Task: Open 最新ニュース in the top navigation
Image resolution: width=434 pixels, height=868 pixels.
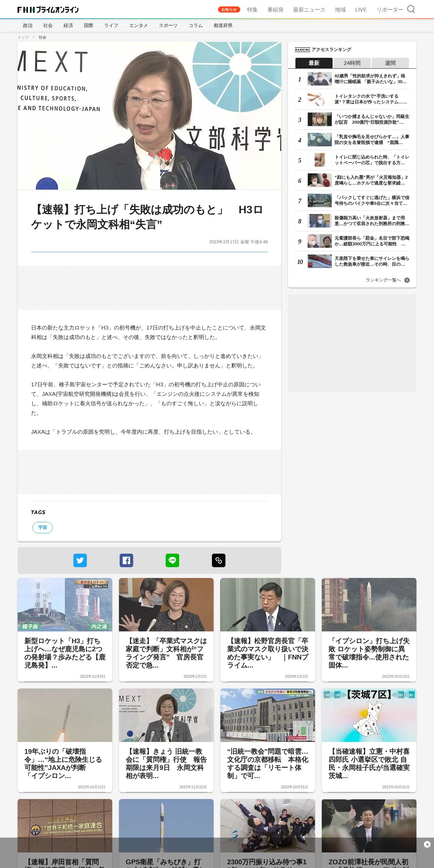Action: pos(309,10)
